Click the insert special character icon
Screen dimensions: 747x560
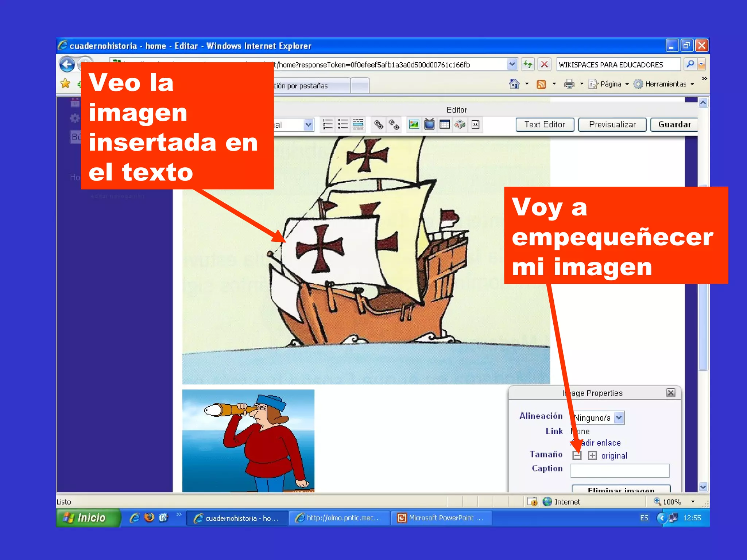click(x=460, y=125)
